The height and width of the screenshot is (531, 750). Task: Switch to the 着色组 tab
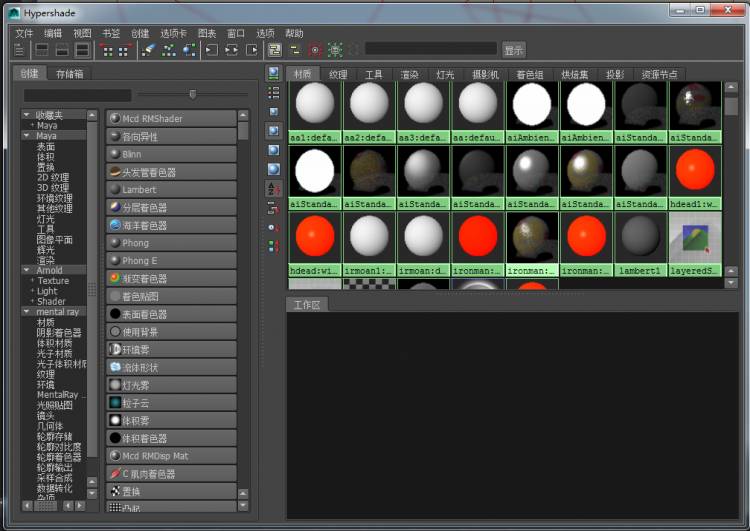click(x=530, y=74)
